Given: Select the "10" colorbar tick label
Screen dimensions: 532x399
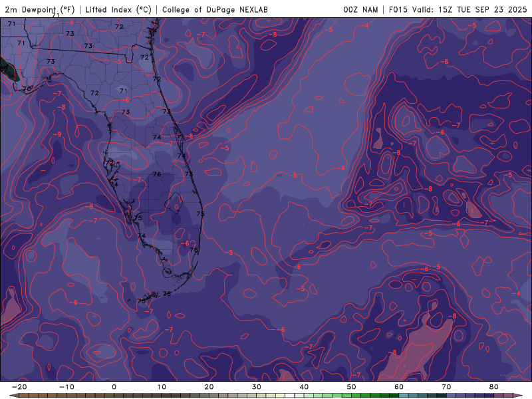Looking at the screenshot, I should coord(162,387).
